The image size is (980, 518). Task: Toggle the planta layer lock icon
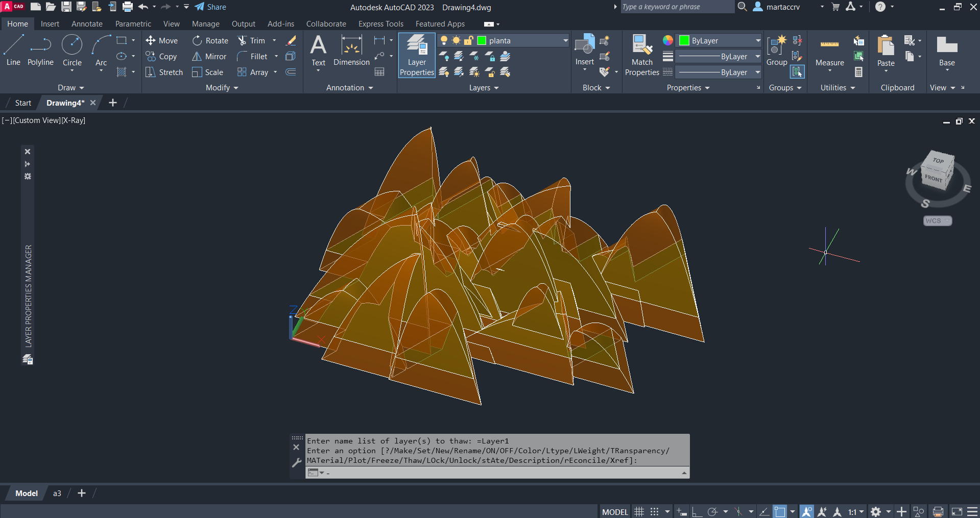pyautogui.click(x=468, y=41)
